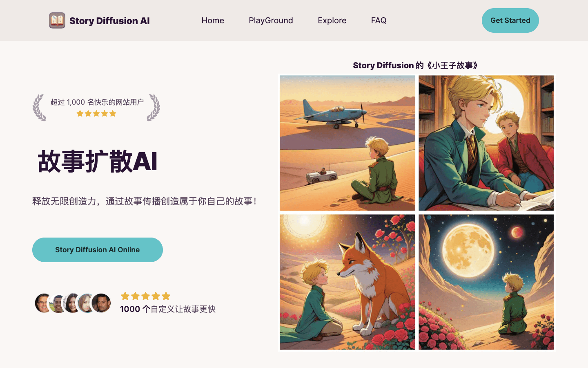
Task: Click the five-star rating above 1000 text
Action: pos(145,296)
